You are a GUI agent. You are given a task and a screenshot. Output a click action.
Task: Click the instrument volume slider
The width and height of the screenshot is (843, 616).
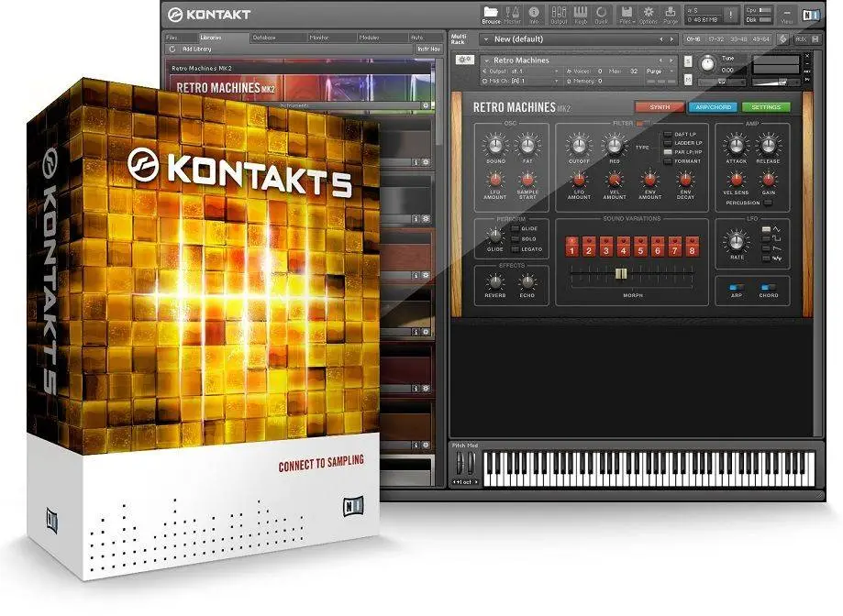click(775, 82)
